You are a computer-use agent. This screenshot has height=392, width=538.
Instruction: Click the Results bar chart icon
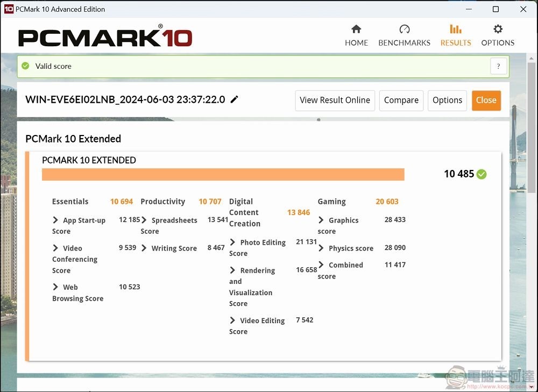click(456, 29)
